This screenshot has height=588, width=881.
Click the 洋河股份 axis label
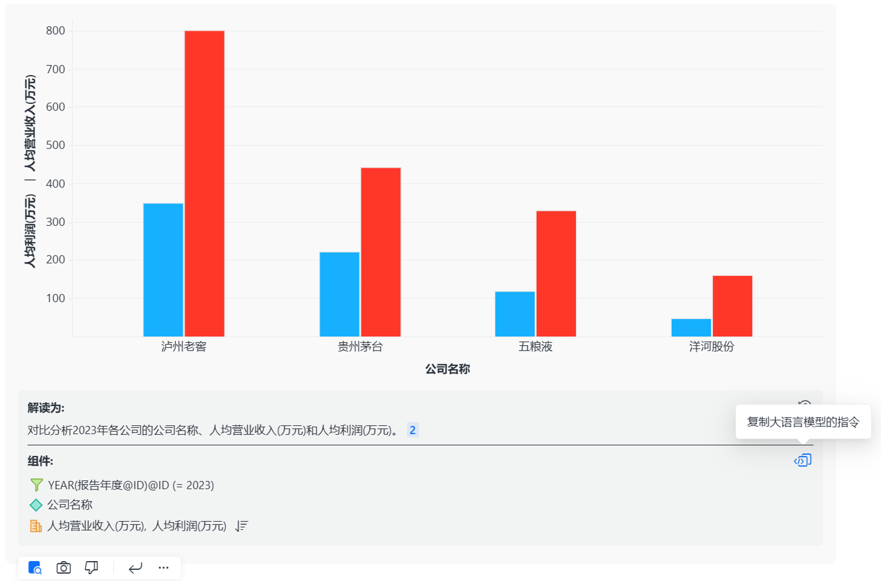coord(711,347)
